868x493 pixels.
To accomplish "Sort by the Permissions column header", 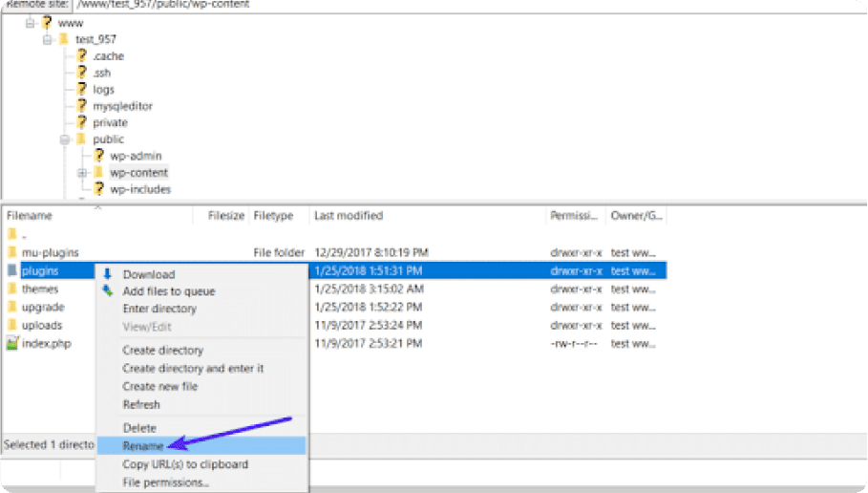I will click(x=576, y=216).
